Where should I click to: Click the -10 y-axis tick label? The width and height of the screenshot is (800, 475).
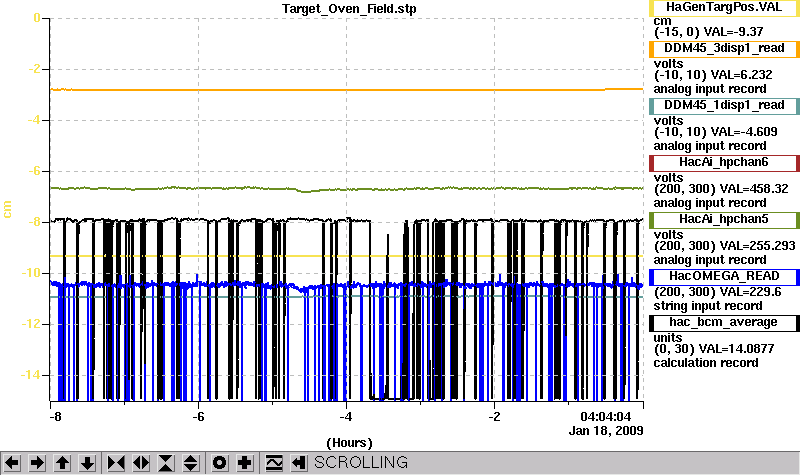pyautogui.click(x=31, y=273)
